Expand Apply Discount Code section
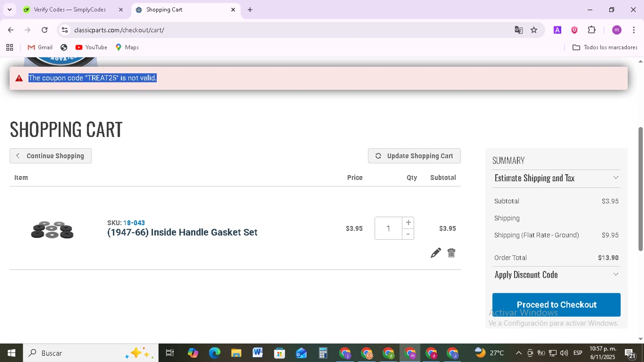This screenshot has width=644, height=362. (556, 275)
